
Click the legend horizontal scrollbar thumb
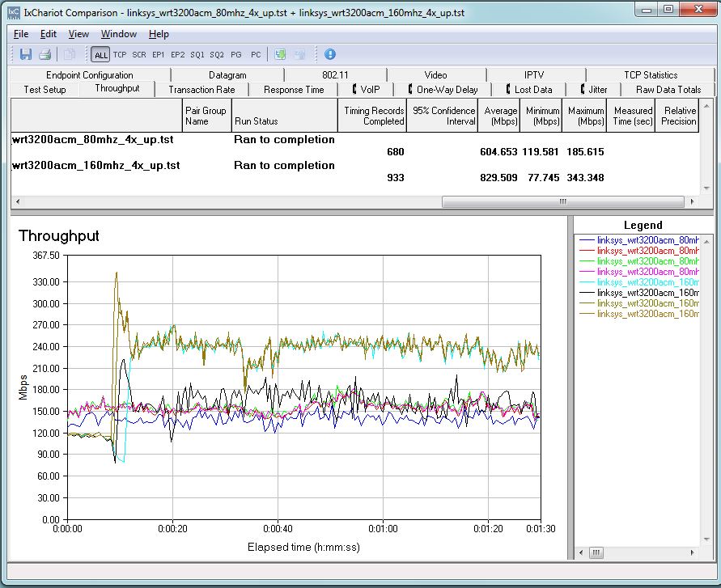[596, 552]
